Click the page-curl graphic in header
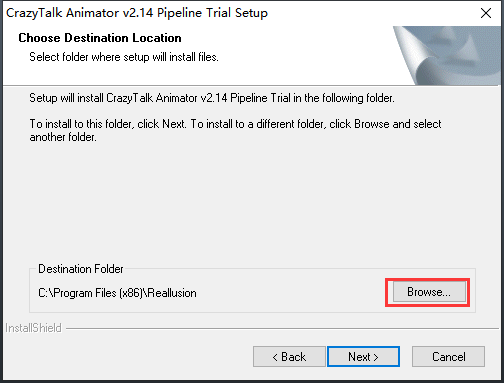This screenshot has height=383, width=504. click(447, 55)
